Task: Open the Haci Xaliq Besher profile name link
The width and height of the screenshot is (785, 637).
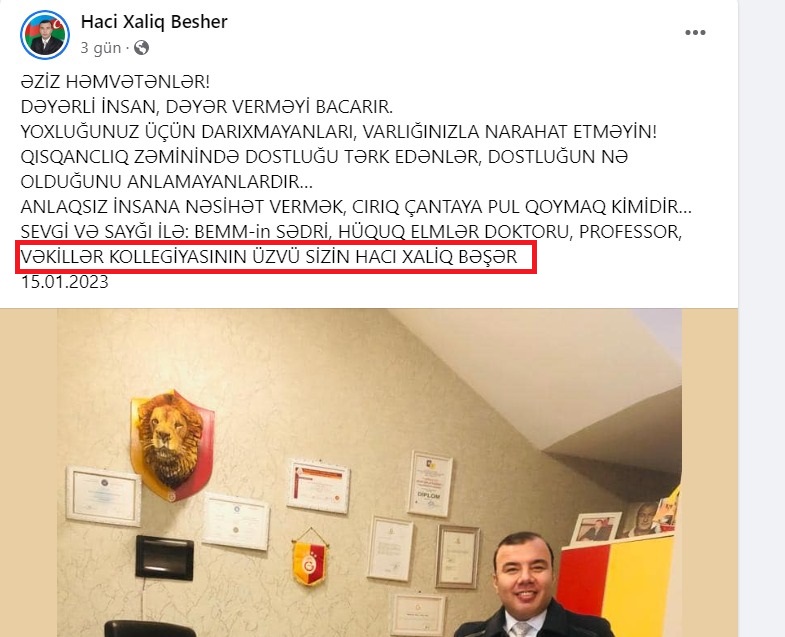Action: point(154,22)
